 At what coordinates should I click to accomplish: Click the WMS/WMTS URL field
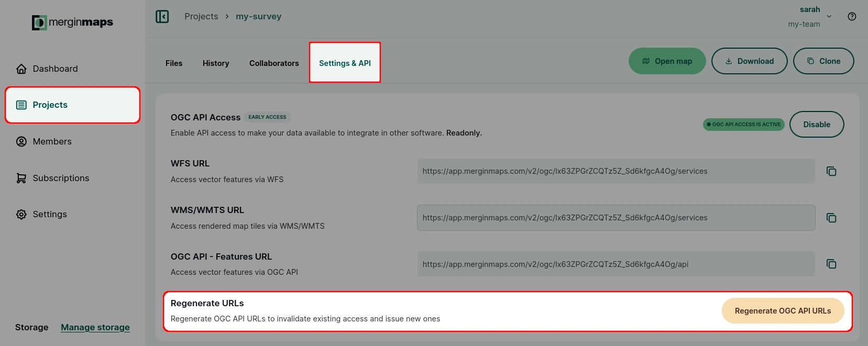point(616,218)
